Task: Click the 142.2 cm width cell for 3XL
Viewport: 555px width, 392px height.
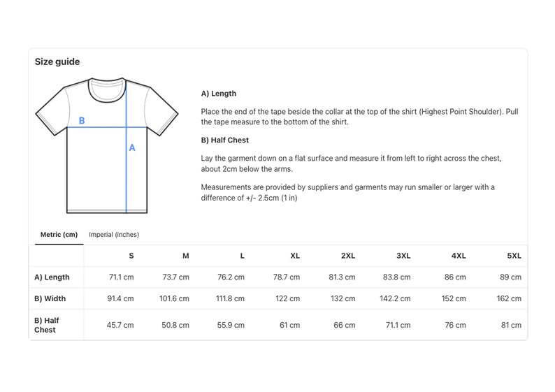Action: [x=395, y=298]
